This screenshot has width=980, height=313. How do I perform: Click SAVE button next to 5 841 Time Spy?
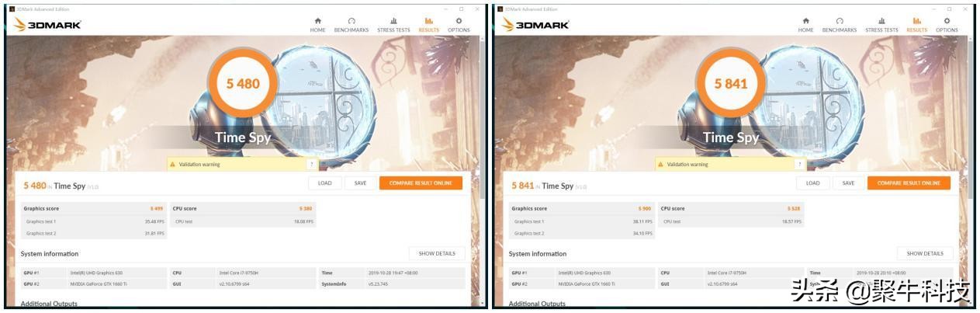point(848,183)
